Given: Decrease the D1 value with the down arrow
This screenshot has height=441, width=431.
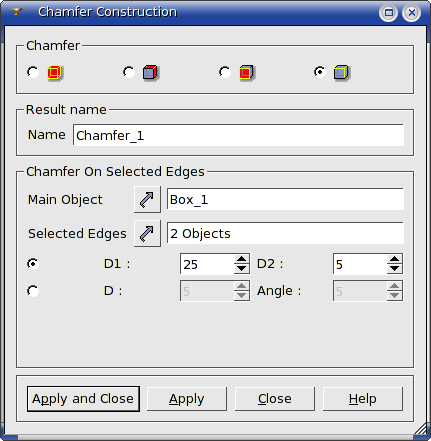Looking at the screenshot, I should pos(241,269).
